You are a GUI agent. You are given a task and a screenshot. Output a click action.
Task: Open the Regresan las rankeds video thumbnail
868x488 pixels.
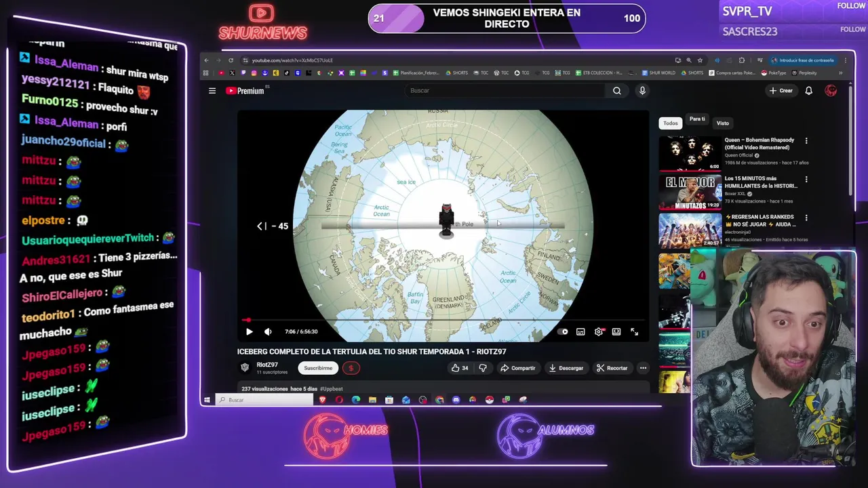click(x=690, y=230)
